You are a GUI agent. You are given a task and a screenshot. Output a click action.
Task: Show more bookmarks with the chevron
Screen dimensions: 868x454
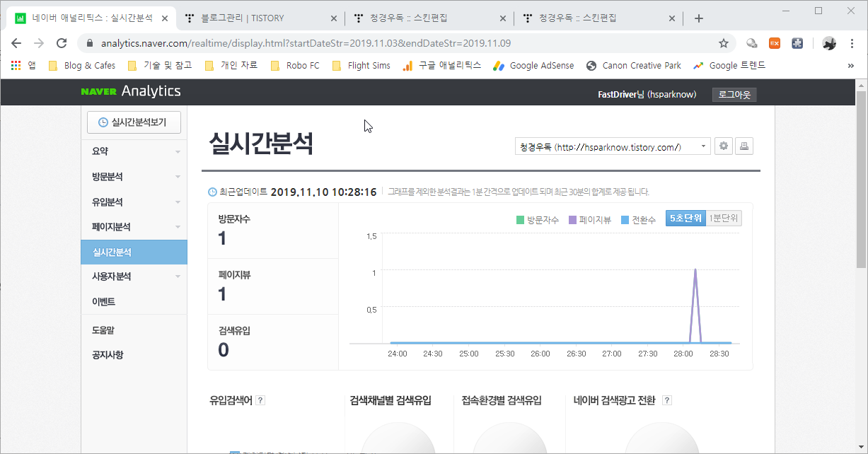(x=850, y=65)
